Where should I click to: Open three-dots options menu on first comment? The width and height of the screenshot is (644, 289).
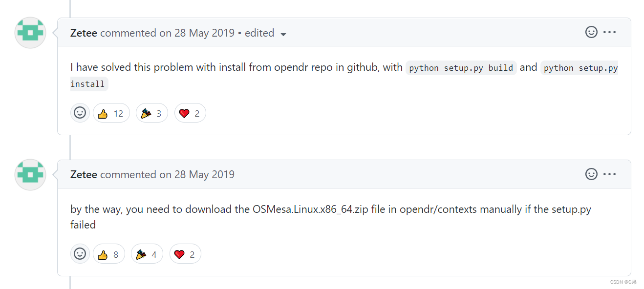pyautogui.click(x=609, y=32)
